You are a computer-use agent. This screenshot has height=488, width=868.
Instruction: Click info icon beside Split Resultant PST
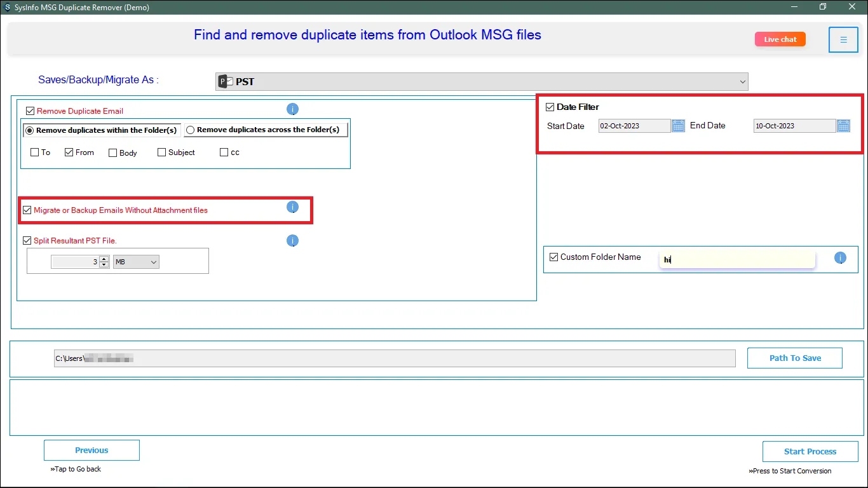coord(292,241)
